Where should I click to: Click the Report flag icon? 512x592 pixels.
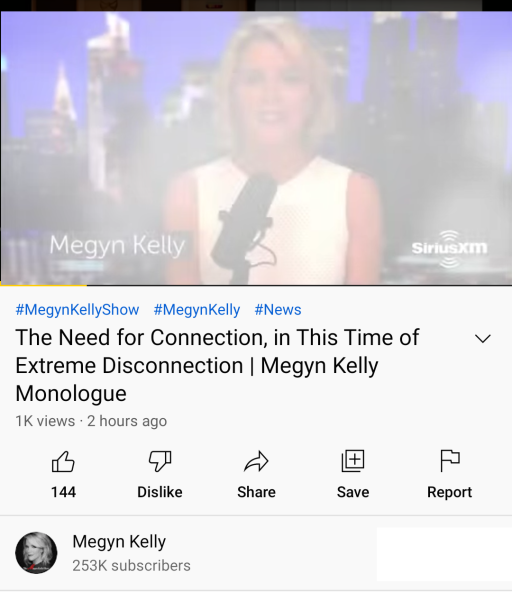coord(450,461)
